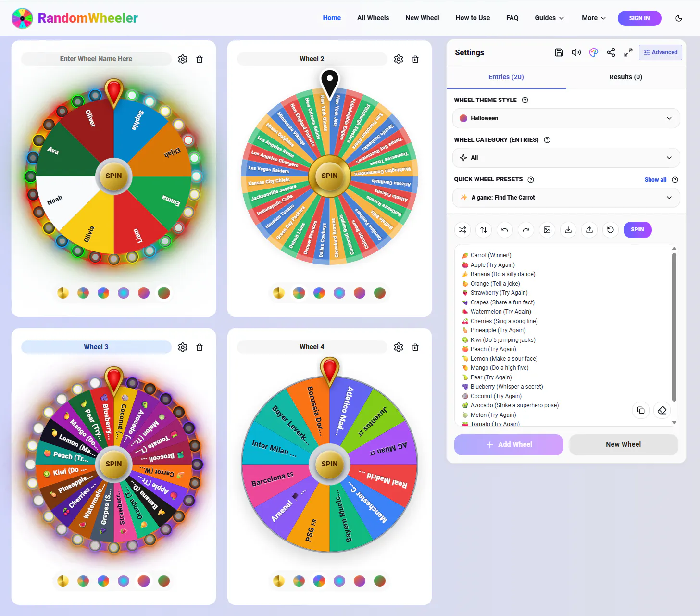
Task: Open the Find The Carrot presets dropdown
Action: (566, 198)
